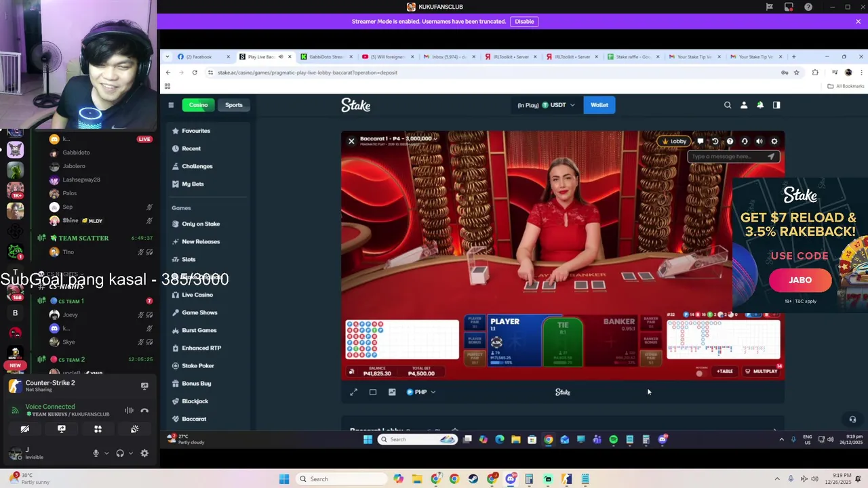
Task: Open the game help question icon
Action: point(730,141)
